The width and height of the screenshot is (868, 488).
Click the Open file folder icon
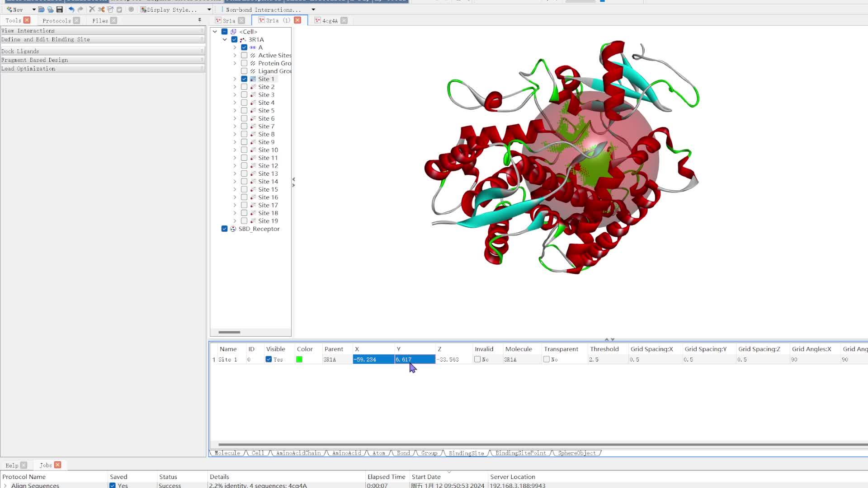pos(41,9)
